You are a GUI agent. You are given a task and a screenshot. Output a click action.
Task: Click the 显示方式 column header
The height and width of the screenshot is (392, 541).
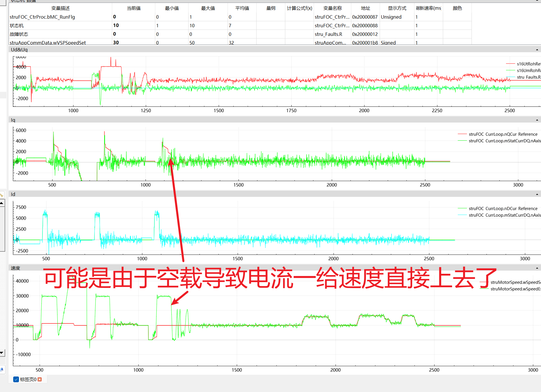tap(397, 8)
